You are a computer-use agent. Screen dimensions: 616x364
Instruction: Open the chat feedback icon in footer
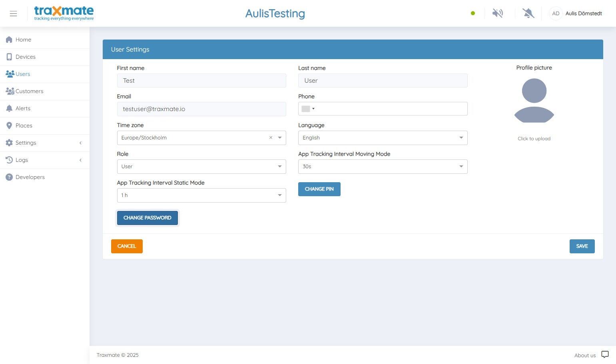(605, 354)
